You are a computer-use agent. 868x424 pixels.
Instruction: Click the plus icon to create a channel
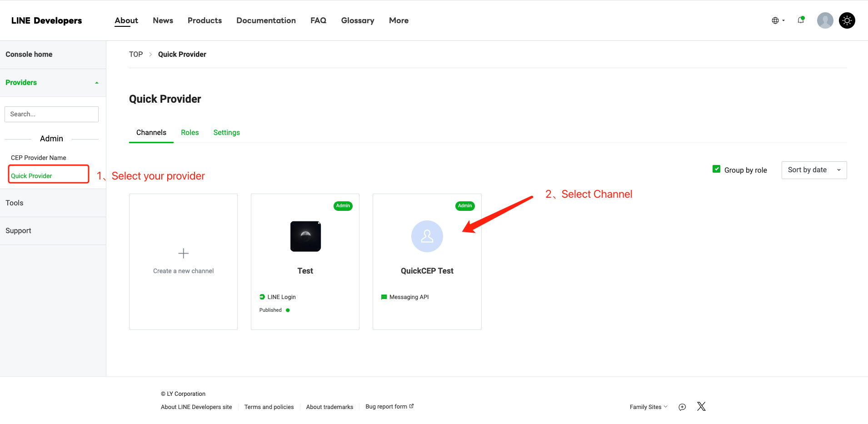tap(183, 253)
